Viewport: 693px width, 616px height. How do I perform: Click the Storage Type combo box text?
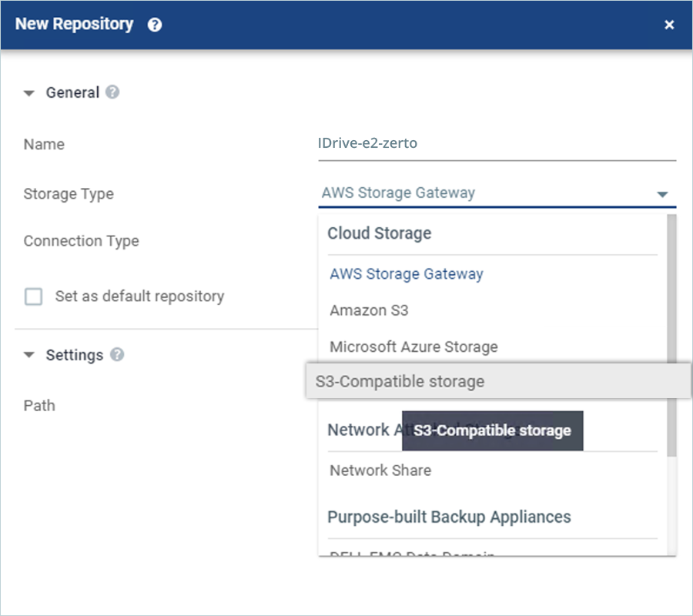coord(398,193)
